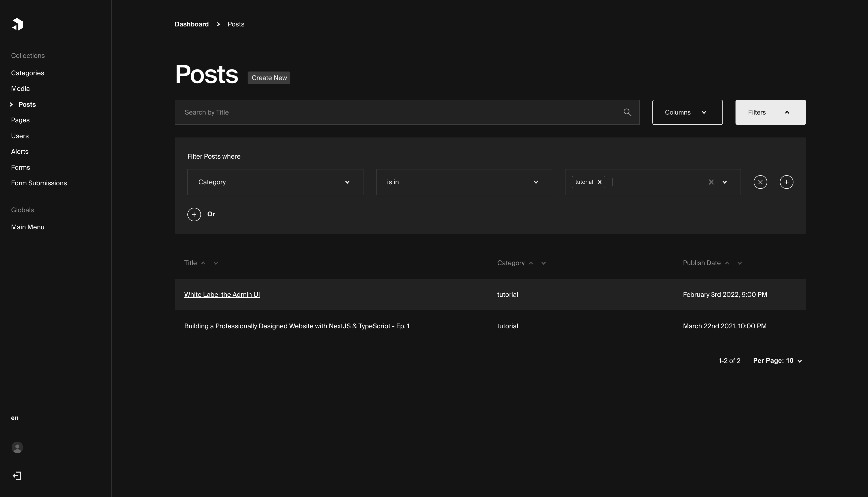The width and height of the screenshot is (868, 497).
Task: Remove this filter condition with circled x
Action: [760, 182]
